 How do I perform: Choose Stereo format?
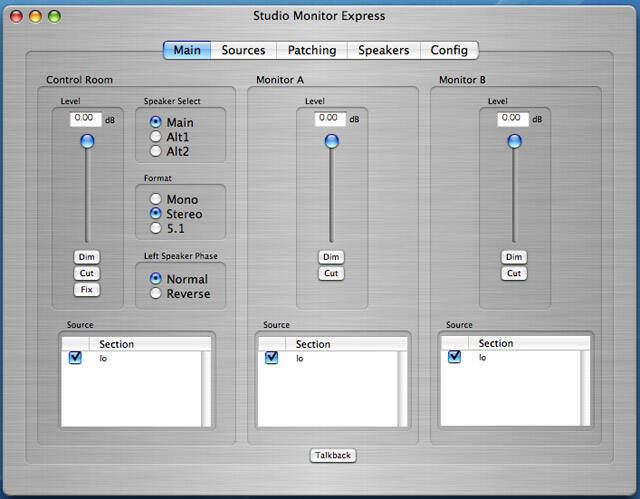click(156, 213)
